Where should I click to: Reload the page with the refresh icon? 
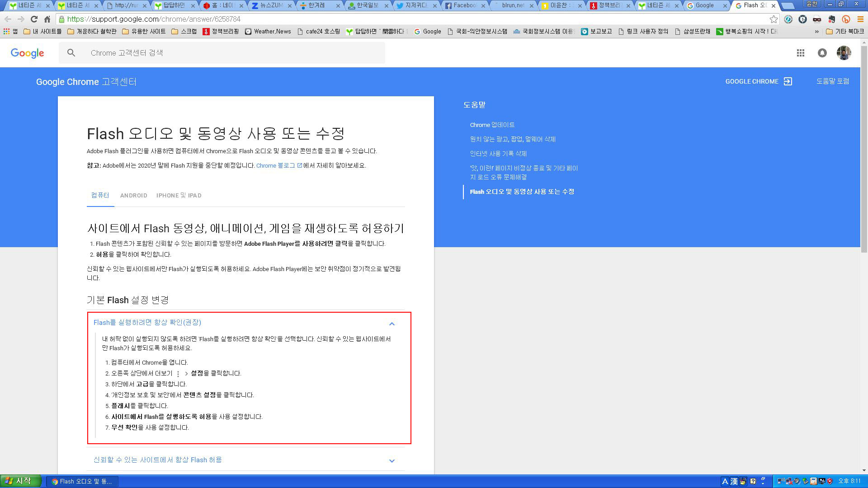34,19
